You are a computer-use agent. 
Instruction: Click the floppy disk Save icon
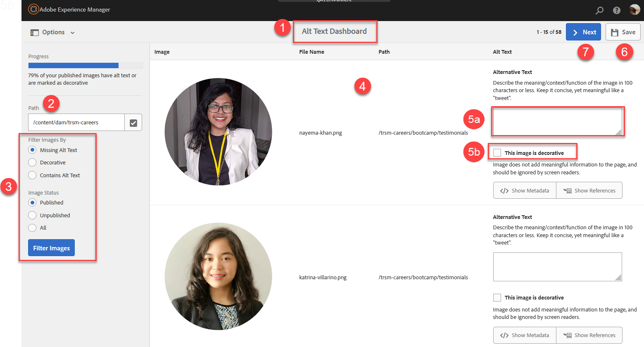coord(615,32)
